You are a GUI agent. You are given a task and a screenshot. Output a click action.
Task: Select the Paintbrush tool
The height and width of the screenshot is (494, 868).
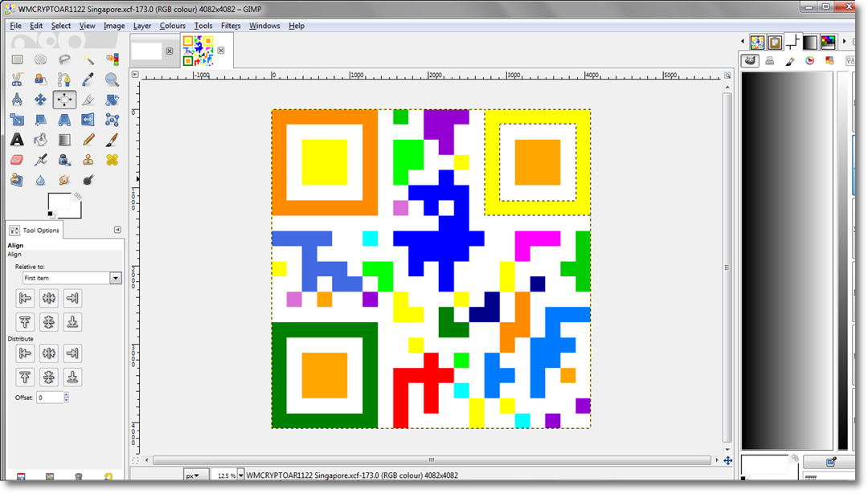[112, 140]
